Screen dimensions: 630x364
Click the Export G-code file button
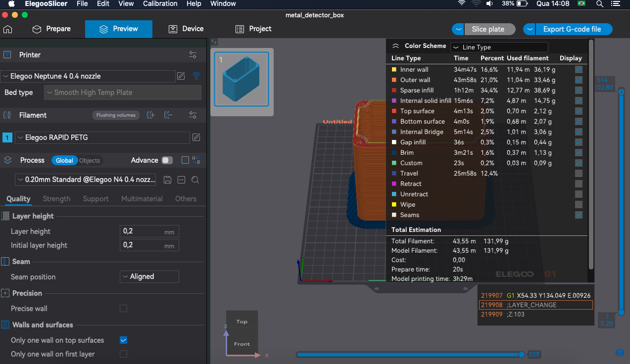pyautogui.click(x=572, y=29)
